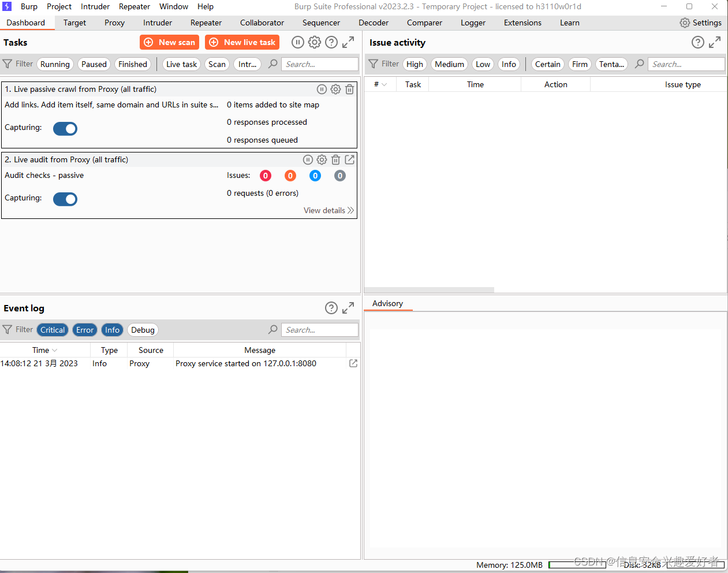Screen dimensions: 728x573
Task: Focus the Issue activity search field
Action: tap(686, 64)
